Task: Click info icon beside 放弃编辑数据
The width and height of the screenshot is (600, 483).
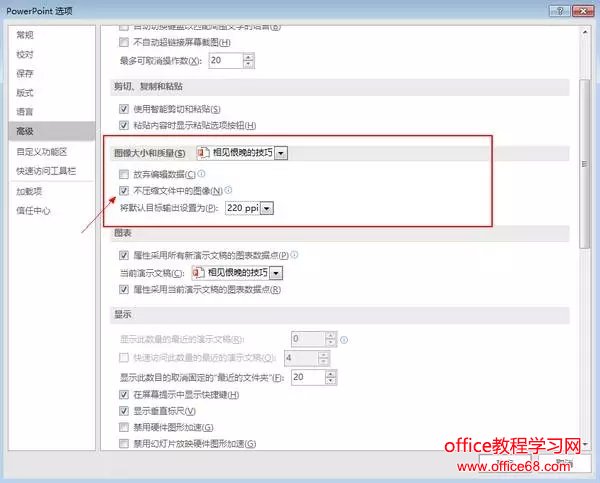Action: point(201,174)
